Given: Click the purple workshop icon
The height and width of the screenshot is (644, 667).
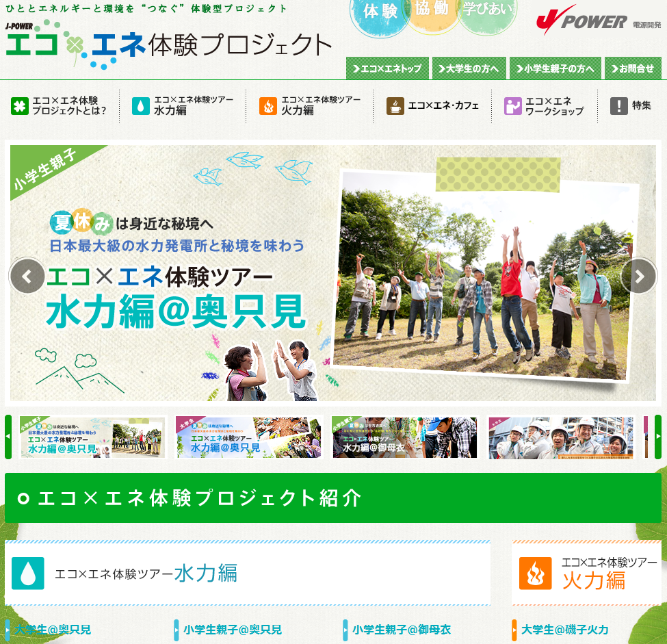Looking at the screenshot, I should tap(512, 106).
